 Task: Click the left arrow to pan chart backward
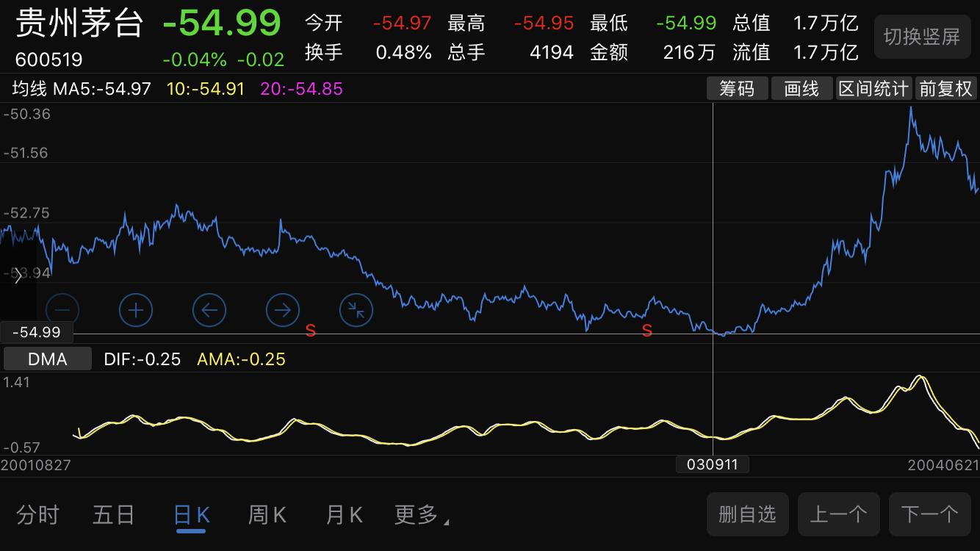209,310
